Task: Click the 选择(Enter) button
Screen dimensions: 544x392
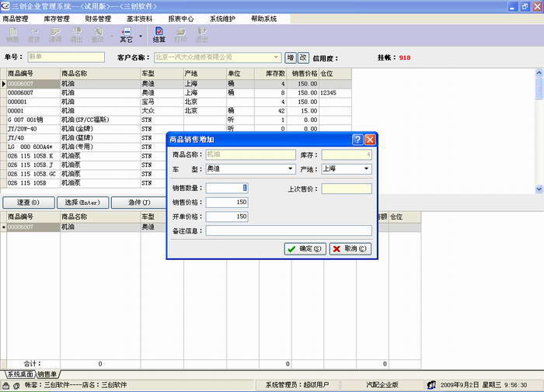Action: click(x=83, y=203)
